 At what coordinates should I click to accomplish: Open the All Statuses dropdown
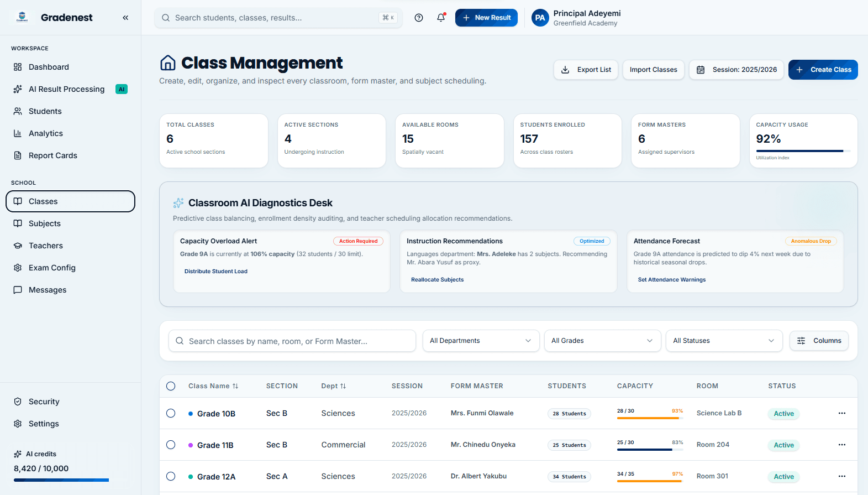pyautogui.click(x=724, y=341)
